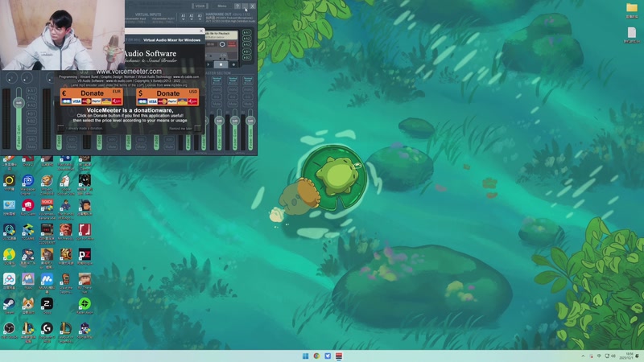
Task: Open the A3 hardware out device dropdown
Action: [200, 17]
